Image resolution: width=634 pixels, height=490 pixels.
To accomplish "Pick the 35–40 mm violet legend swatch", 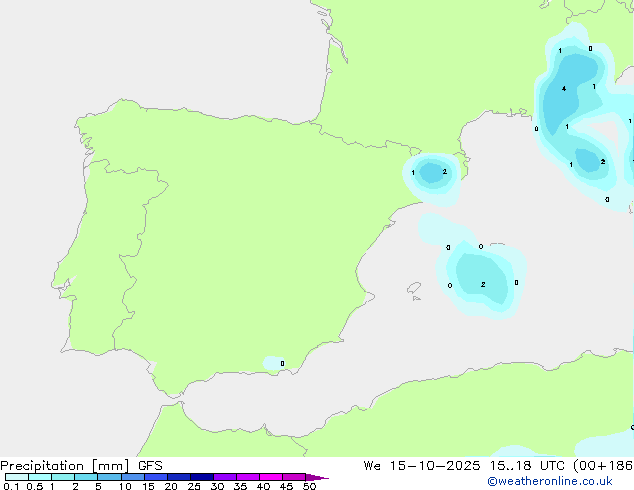I will click(x=248, y=477).
